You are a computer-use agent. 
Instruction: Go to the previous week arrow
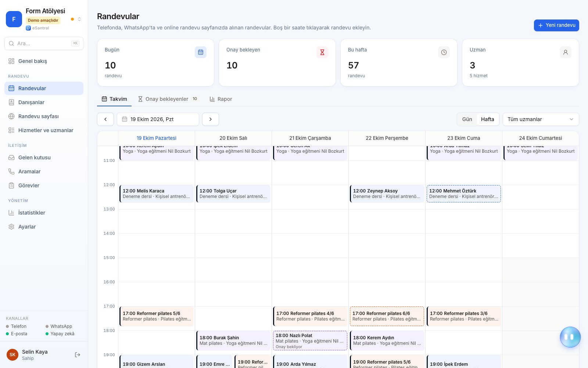(x=105, y=119)
